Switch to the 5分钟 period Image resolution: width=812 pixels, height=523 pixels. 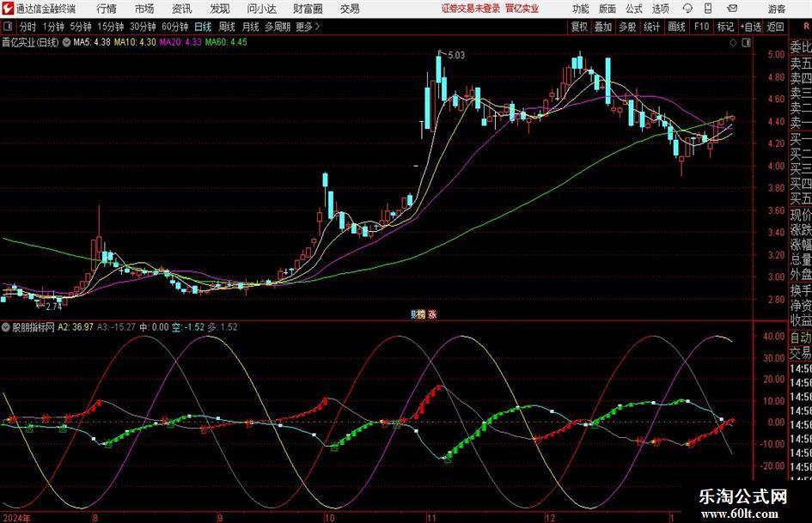pos(80,27)
